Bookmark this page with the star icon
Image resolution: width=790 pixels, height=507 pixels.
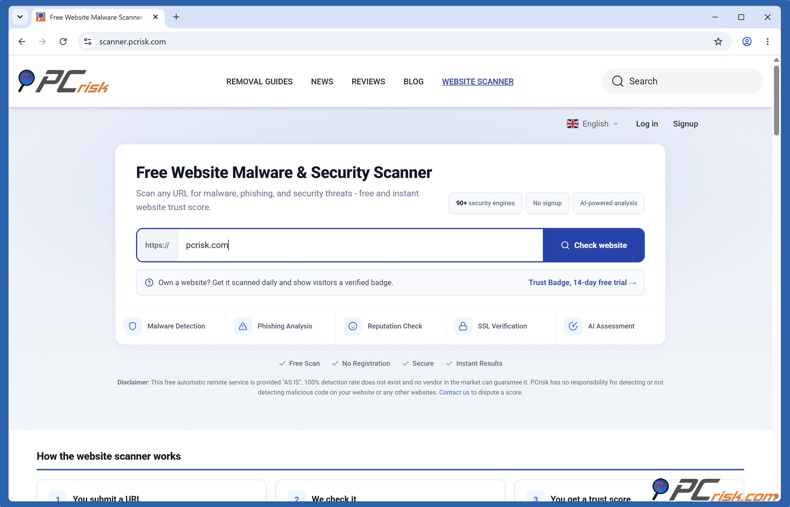coord(718,41)
